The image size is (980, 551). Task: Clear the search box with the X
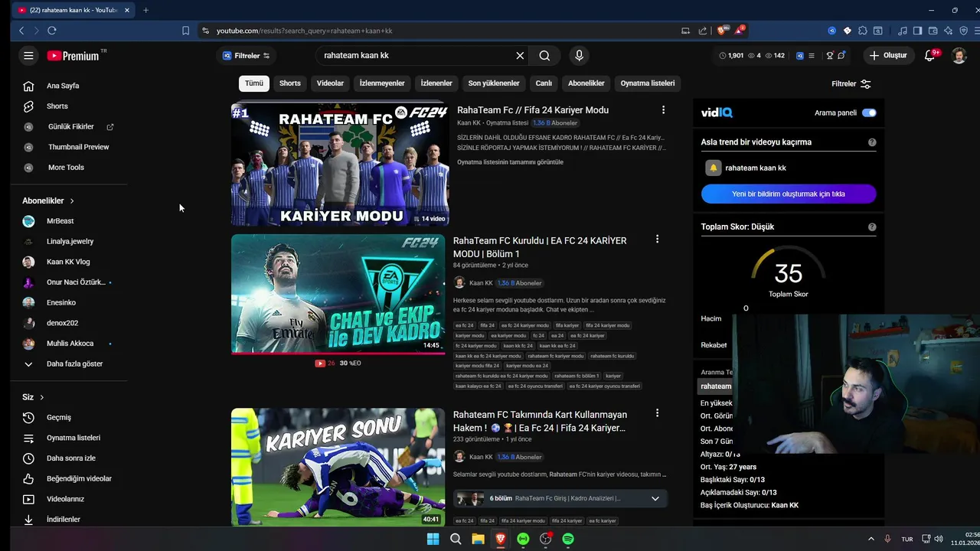pyautogui.click(x=520, y=55)
